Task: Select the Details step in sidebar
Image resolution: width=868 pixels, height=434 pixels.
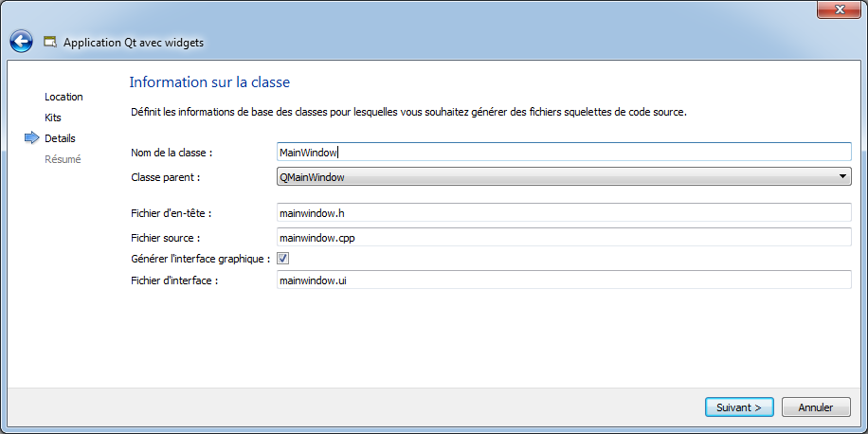Action: tap(60, 138)
